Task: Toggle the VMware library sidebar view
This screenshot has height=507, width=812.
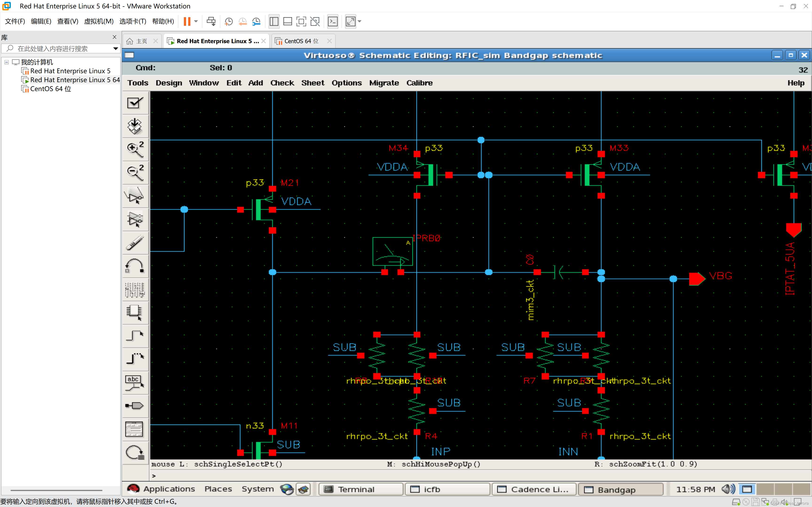Action: [274, 21]
